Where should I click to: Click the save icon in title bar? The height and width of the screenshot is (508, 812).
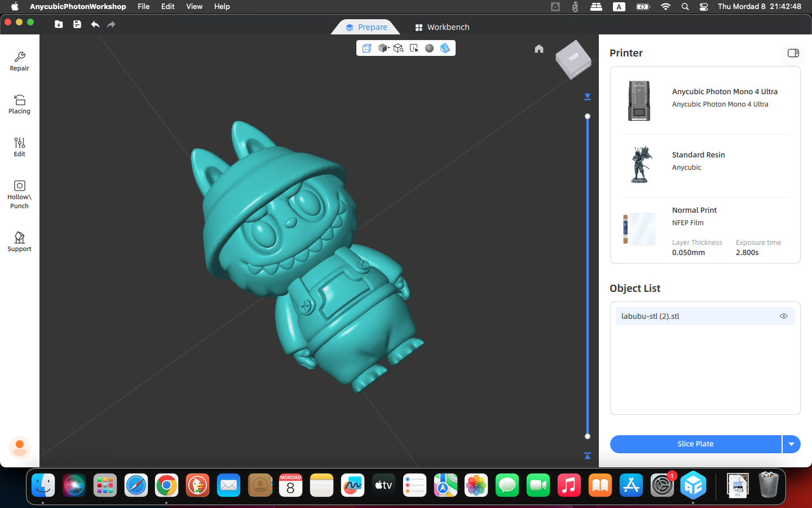tap(77, 24)
